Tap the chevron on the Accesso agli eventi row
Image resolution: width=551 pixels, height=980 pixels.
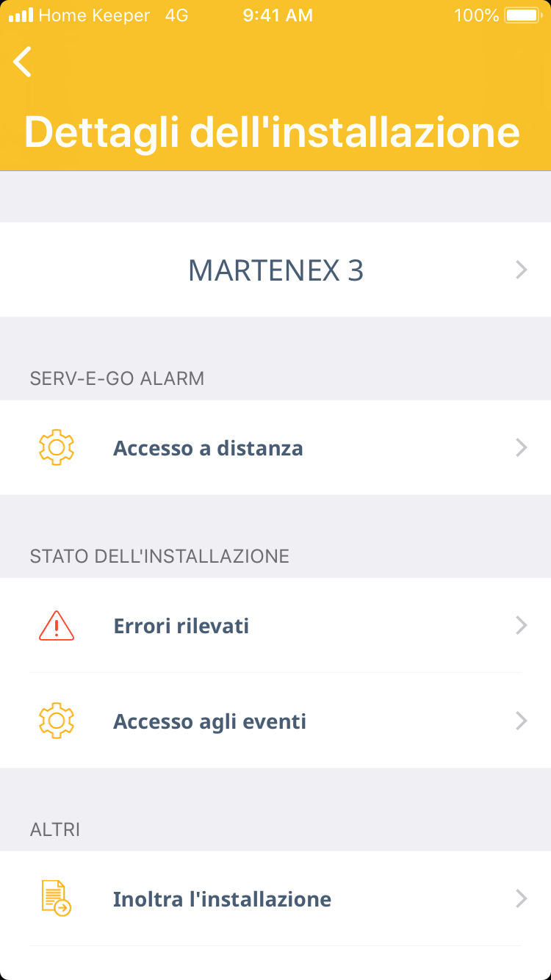coord(522,721)
